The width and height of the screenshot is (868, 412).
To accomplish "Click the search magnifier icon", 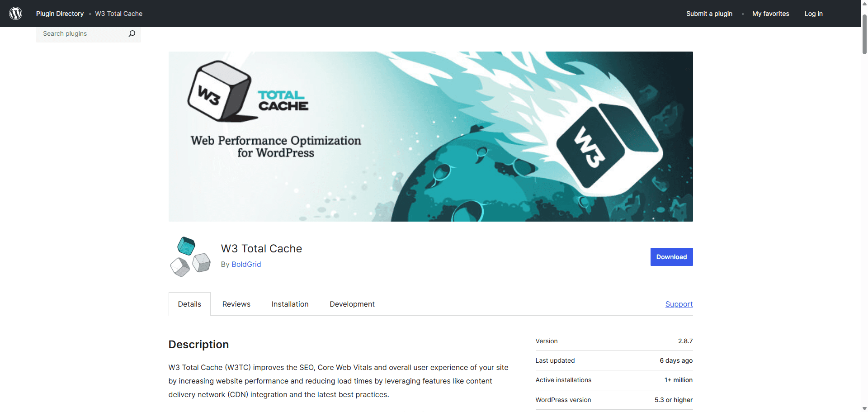I will click(x=132, y=33).
